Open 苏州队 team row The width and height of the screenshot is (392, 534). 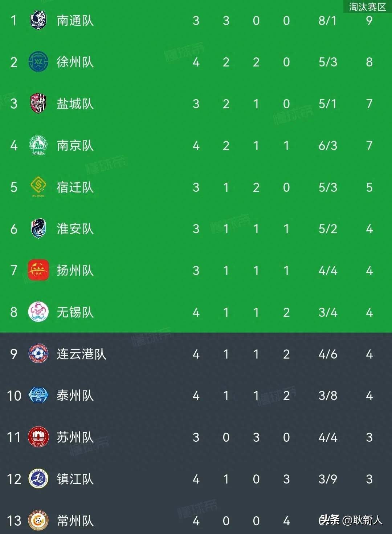point(196,437)
